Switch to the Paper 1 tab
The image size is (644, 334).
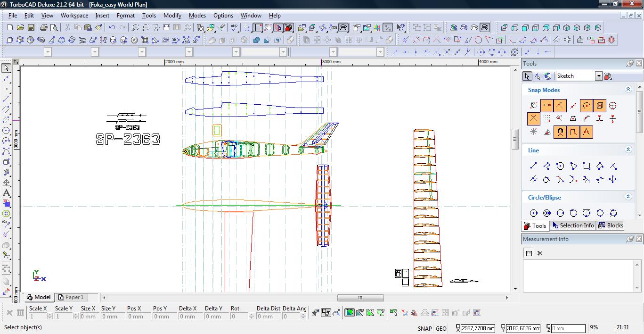tap(74, 297)
